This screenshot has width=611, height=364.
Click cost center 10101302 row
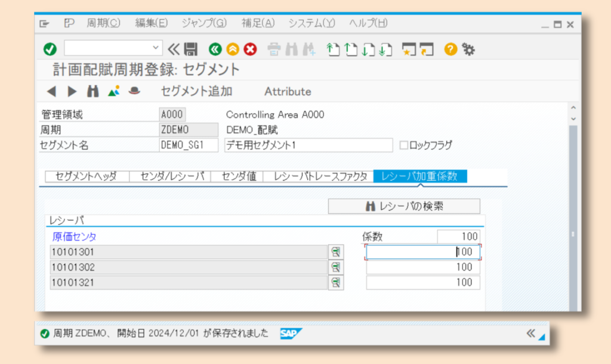coord(189,267)
